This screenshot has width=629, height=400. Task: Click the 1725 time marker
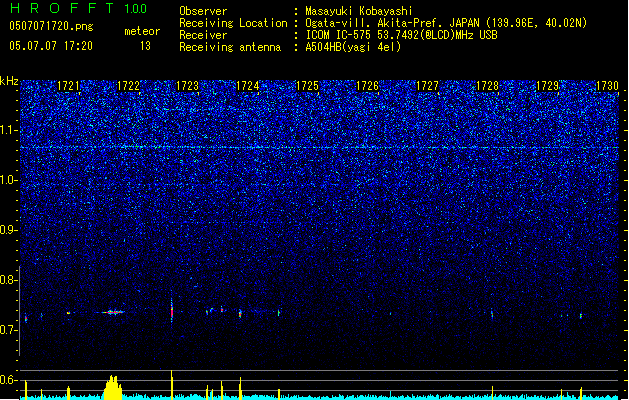coord(307,86)
